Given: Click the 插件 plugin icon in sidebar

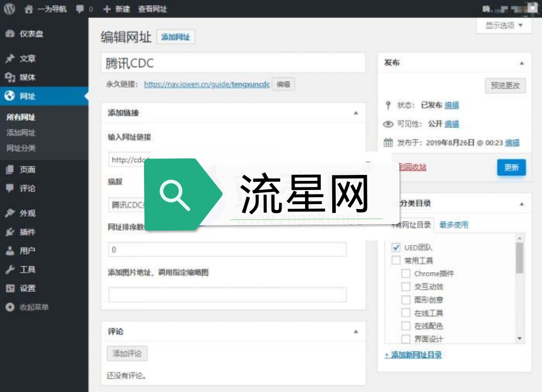Looking at the screenshot, I should pyautogui.click(x=10, y=232).
